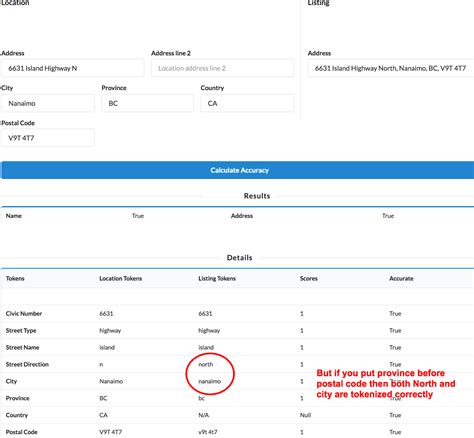Click the Name result label
The image size is (474, 438).
click(14, 216)
